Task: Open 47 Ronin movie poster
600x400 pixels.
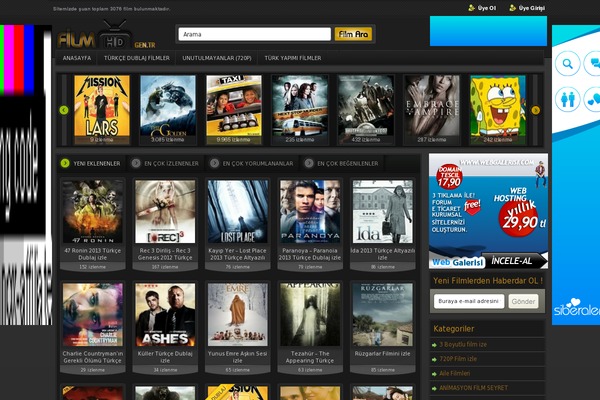Action: 93,212
